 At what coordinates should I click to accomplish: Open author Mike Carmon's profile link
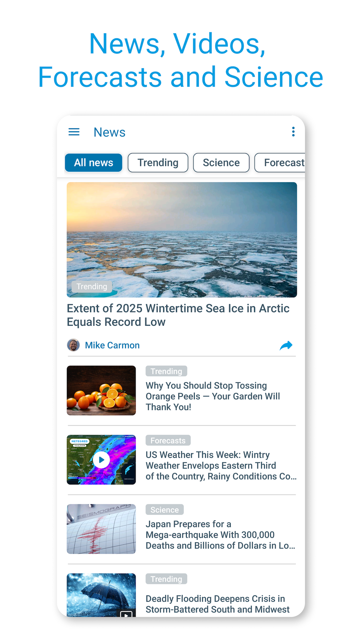coord(112,345)
